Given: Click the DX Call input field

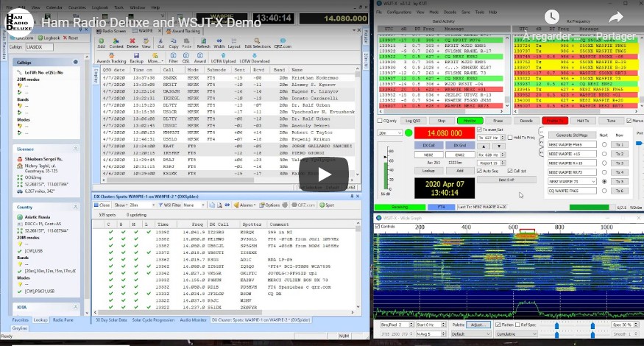Looking at the screenshot, I should 428,155.
